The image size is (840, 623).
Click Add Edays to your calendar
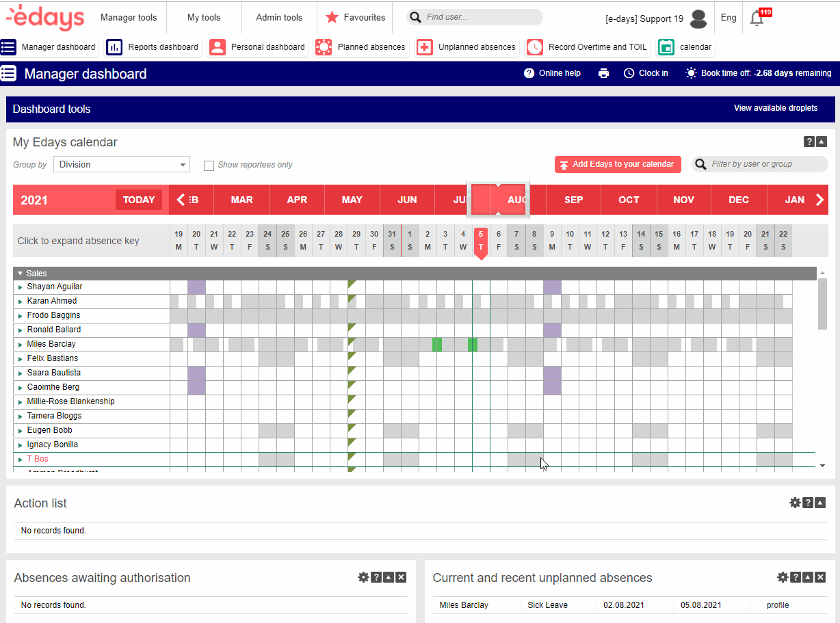coord(618,164)
